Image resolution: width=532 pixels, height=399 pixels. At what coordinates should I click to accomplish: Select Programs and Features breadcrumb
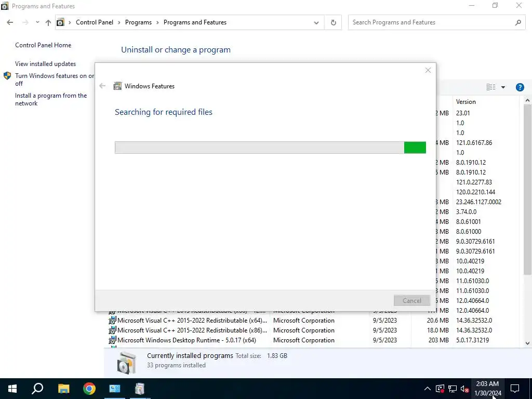point(195,22)
